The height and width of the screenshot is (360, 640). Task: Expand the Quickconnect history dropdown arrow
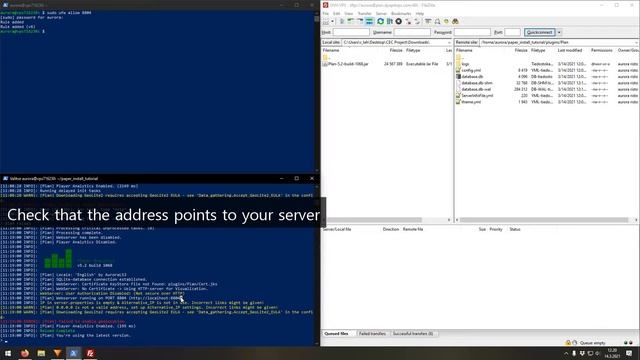[x=559, y=32]
